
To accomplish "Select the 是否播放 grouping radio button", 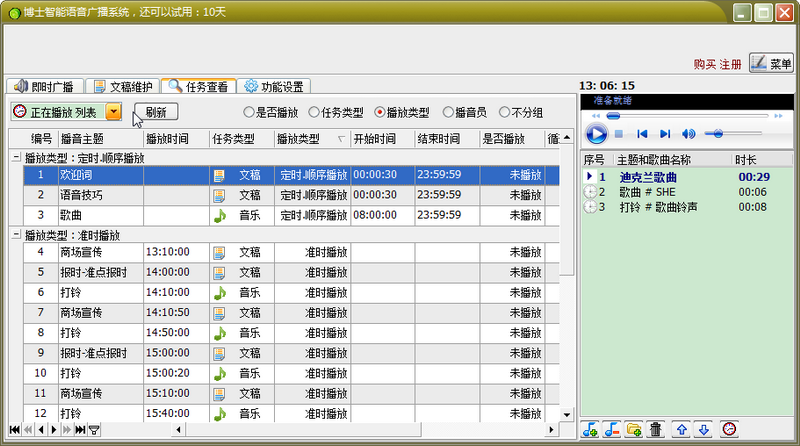I will [248, 112].
